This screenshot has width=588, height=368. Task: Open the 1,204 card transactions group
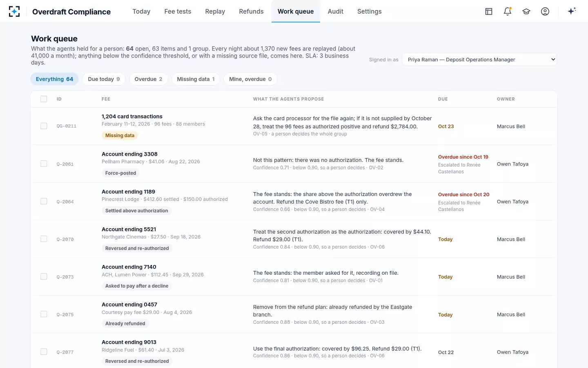pos(132,117)
